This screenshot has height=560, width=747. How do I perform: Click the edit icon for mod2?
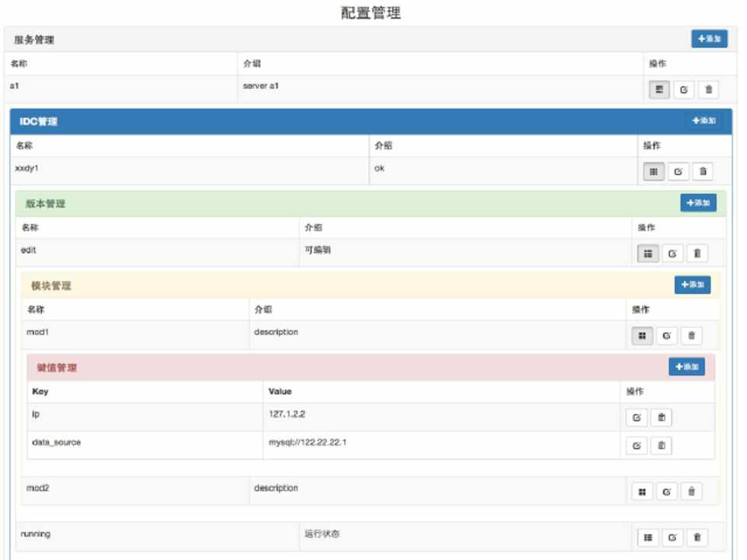pos(665,492)
